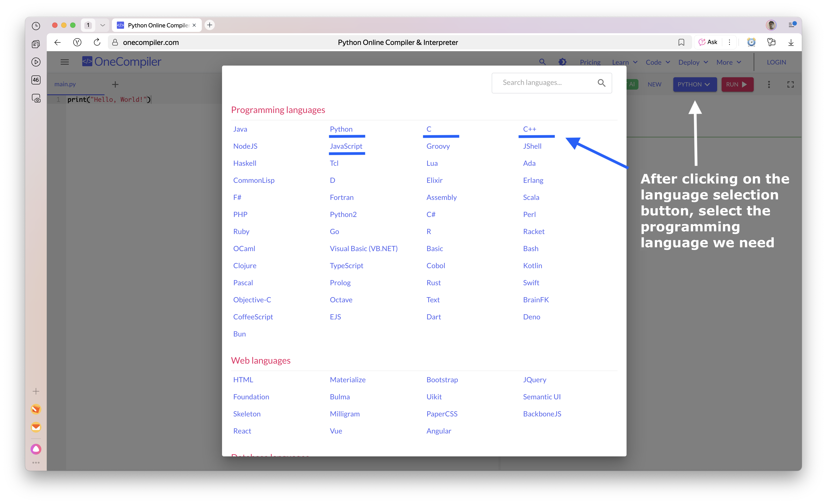The height and width of the screenshot is (504, 827).
Task: Click the LOGIN link
Action: click(x=776, y=62)
